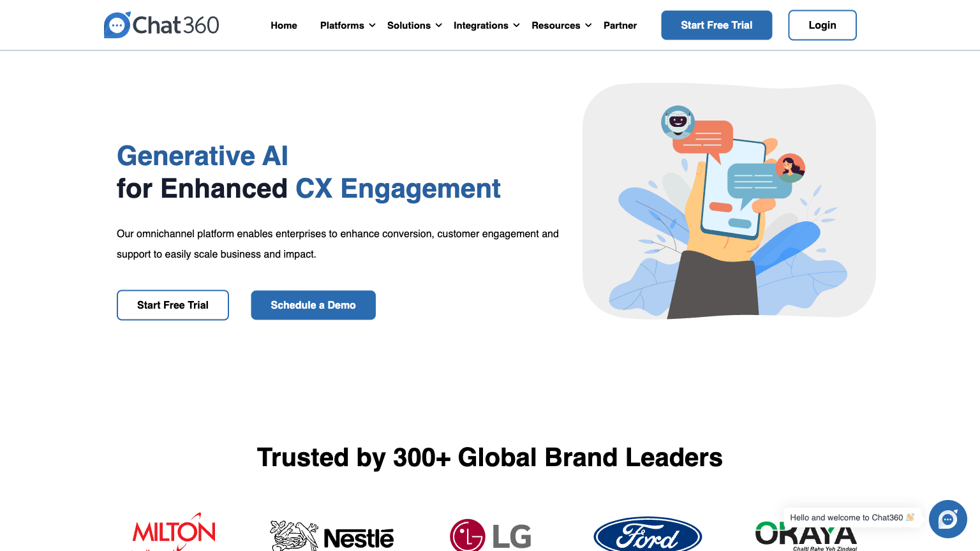Click the phone illustration in hero image
Viewport: 980px width, 551px height.
(732, 188)
